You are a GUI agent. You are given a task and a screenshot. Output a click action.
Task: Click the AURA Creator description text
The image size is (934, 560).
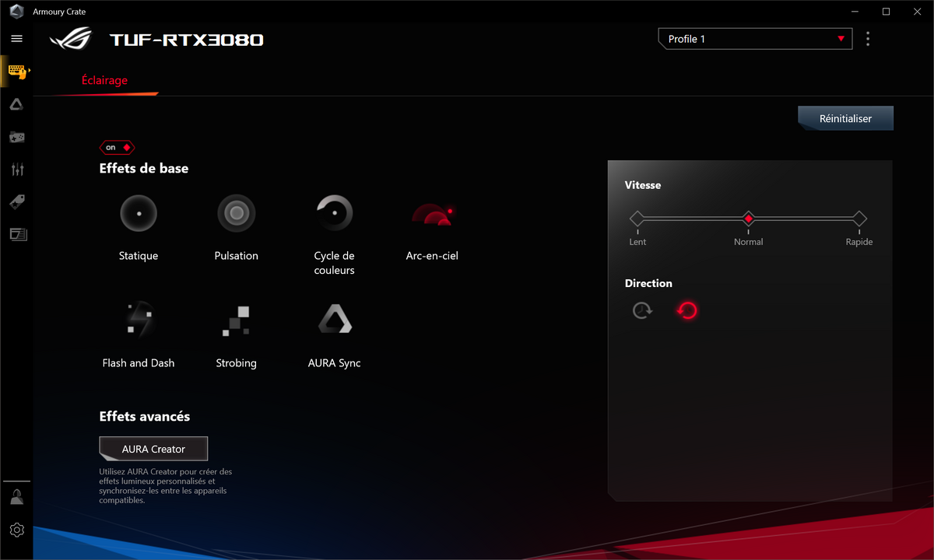tap(166, 486)
